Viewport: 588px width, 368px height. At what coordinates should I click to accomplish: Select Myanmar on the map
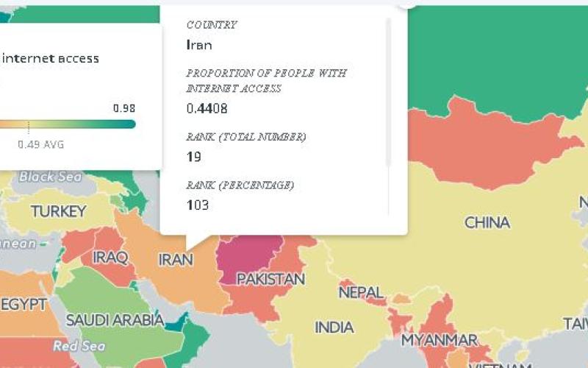click(440, 340)
